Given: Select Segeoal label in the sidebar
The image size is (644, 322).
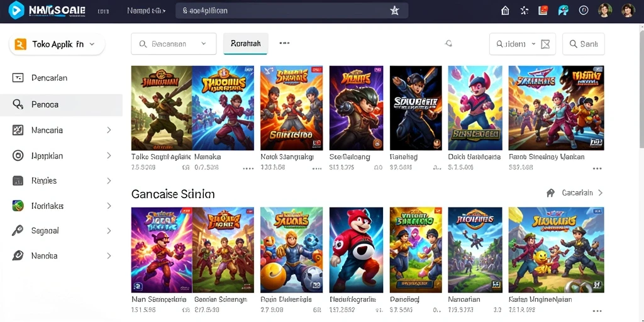Looking at the screenshot, I should 45,231.
